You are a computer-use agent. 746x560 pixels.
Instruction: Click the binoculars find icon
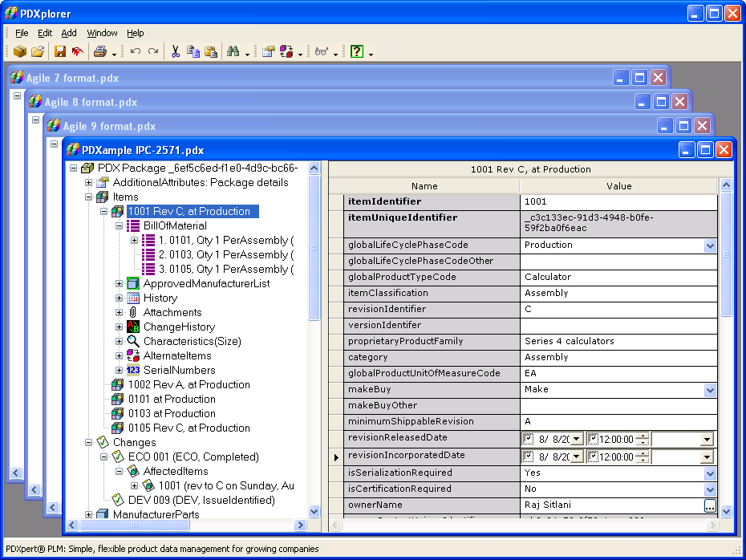pyautogui.click(x=233, y=51)
